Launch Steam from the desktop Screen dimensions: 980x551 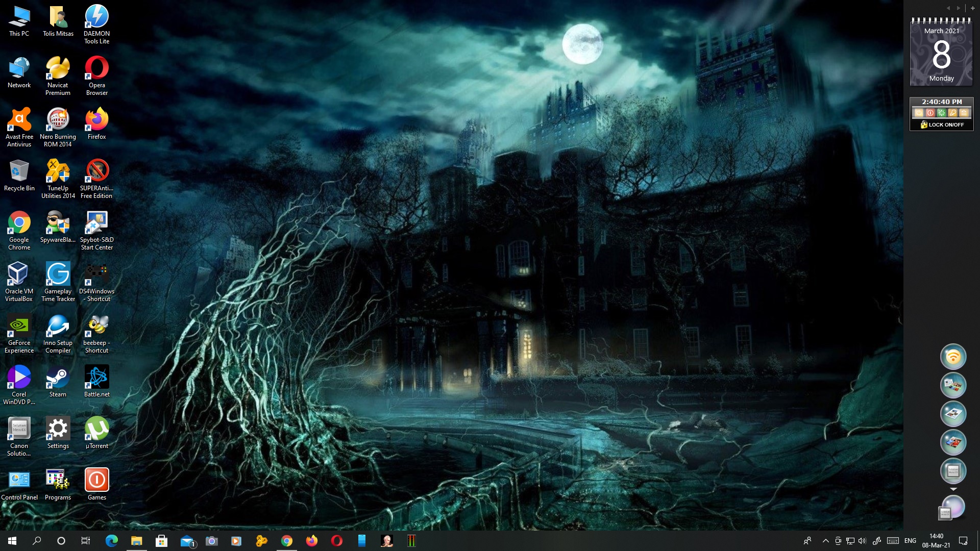[58, 382]
